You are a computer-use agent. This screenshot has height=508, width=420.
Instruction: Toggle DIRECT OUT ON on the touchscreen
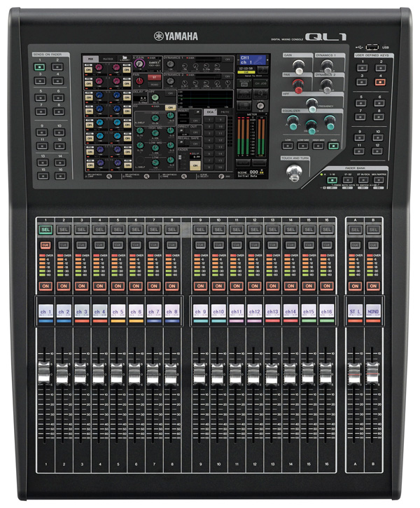[195, 132]
